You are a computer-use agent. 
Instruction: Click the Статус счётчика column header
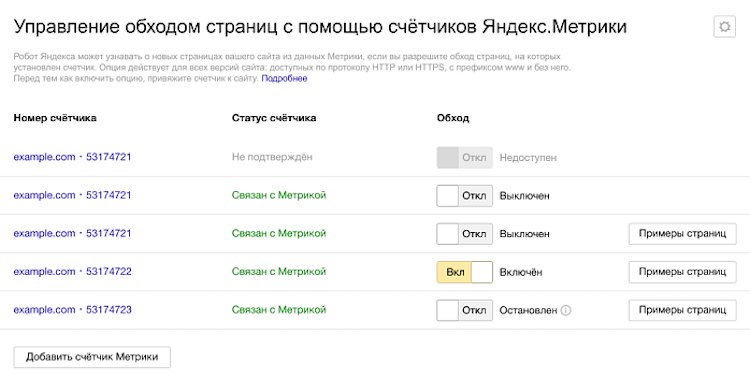click(274, 118)
